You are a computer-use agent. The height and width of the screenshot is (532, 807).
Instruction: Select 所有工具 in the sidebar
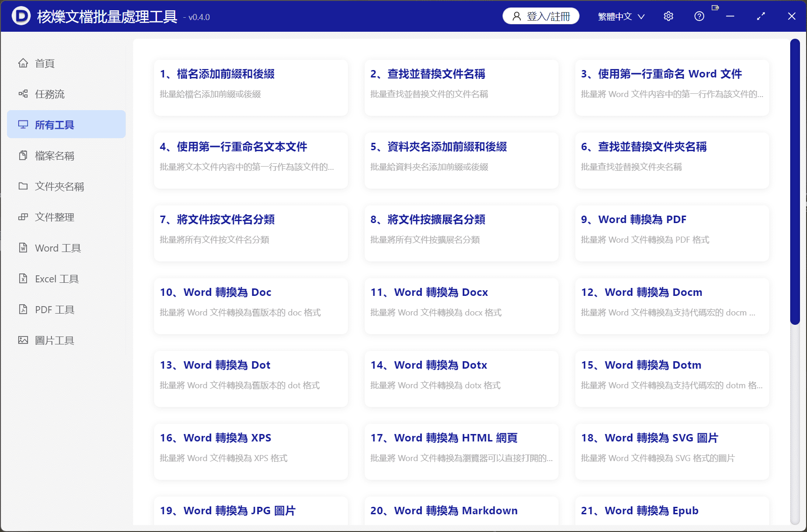[66, 125]
